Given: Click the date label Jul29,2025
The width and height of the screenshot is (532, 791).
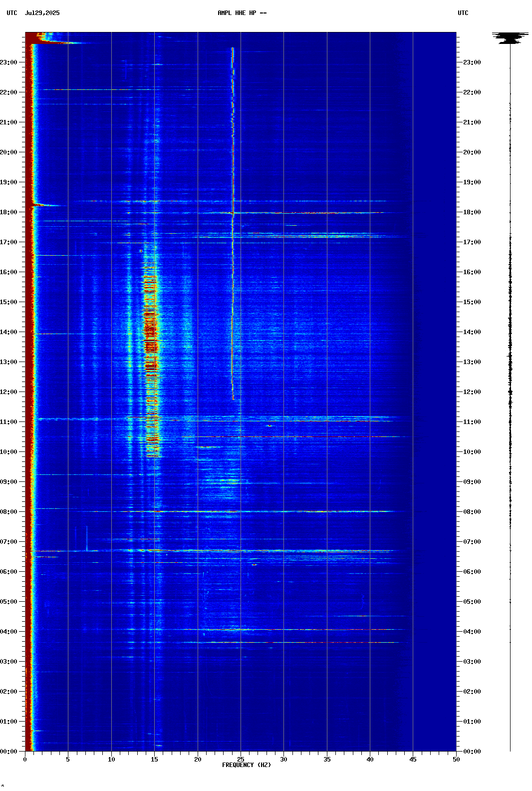Looking at the screenshot, I should tap(42, 13).
